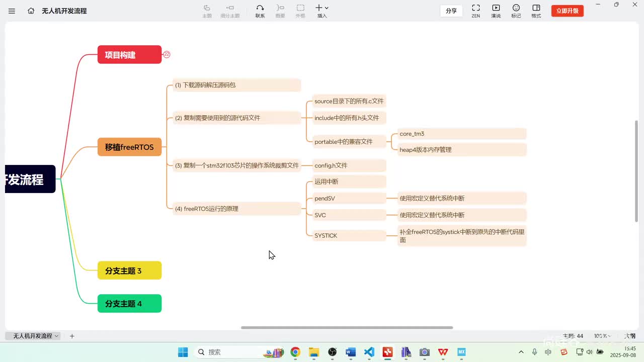644x362 pixels.
Task: Open WPS Office from taskbar
Action: [443, 352]
